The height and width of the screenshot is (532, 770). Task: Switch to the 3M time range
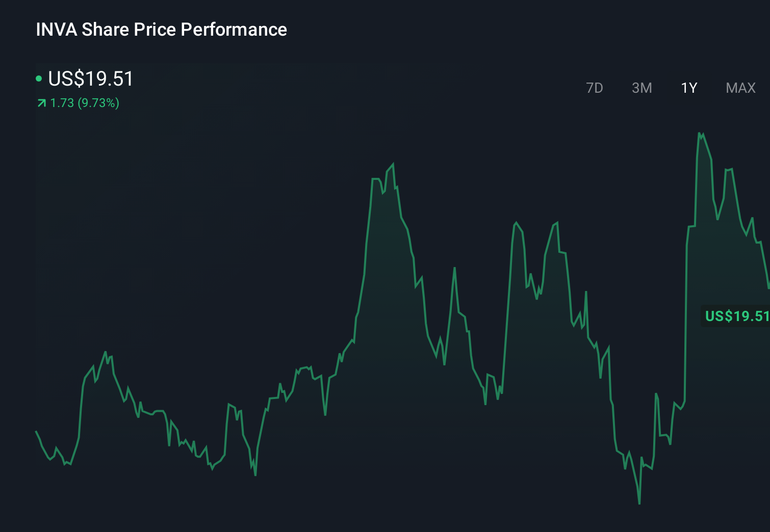(x=641, y=88)
